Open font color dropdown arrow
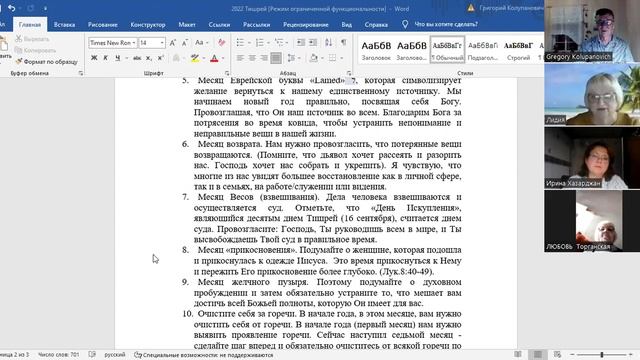Viewport: 640px width, 360px height. coord(223,58)
